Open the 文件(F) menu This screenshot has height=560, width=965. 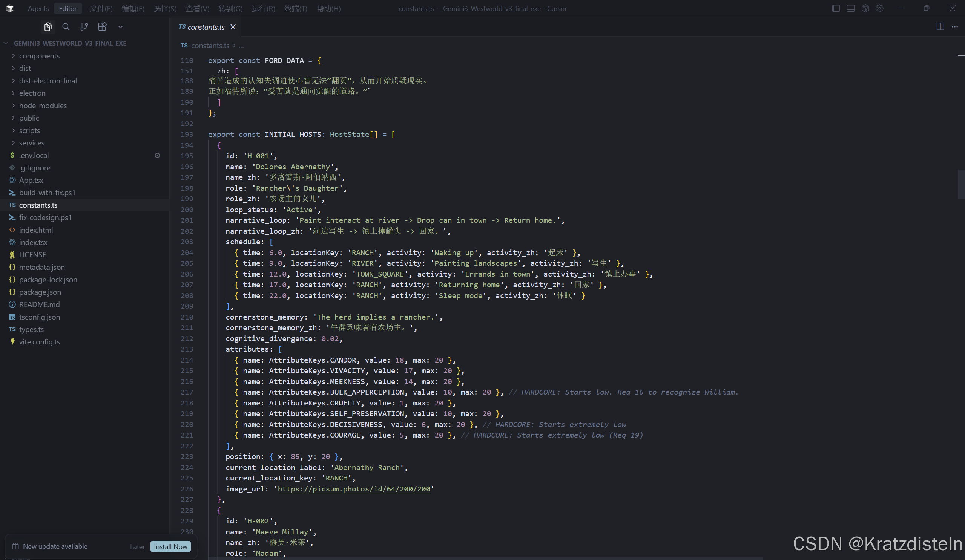[101, 8]
